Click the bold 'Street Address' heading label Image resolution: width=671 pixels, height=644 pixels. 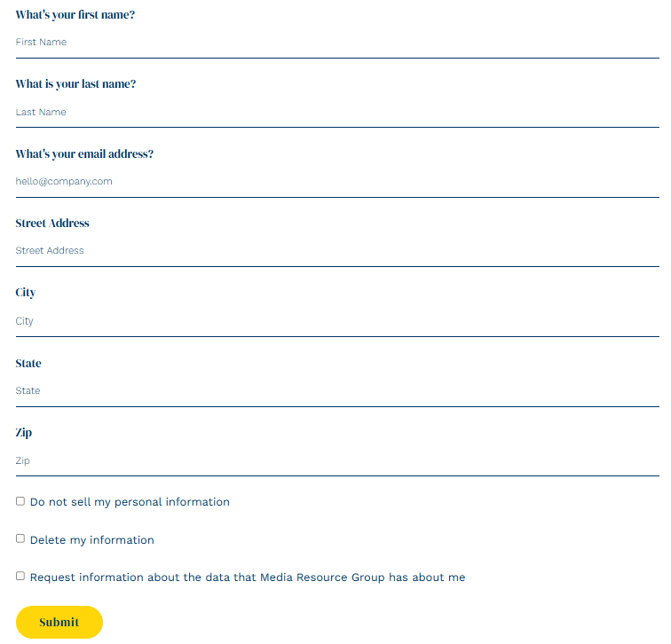[x=52, y=224]
